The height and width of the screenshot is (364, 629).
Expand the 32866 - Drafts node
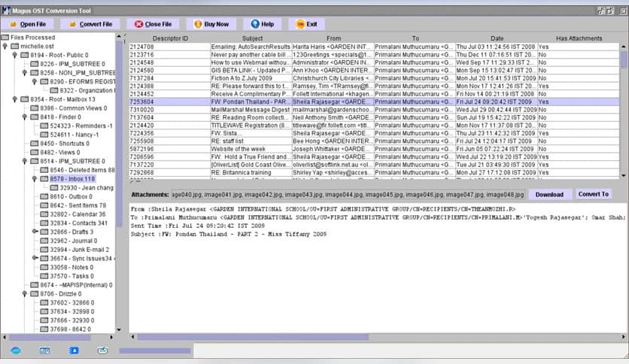pos(35,232)
